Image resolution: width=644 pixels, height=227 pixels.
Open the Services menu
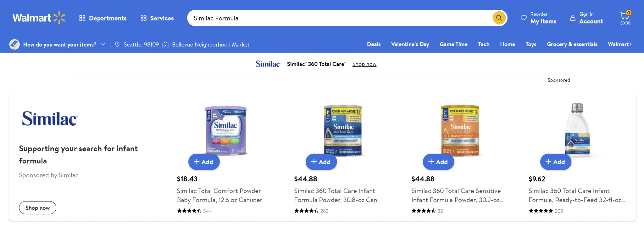point(157,18)
